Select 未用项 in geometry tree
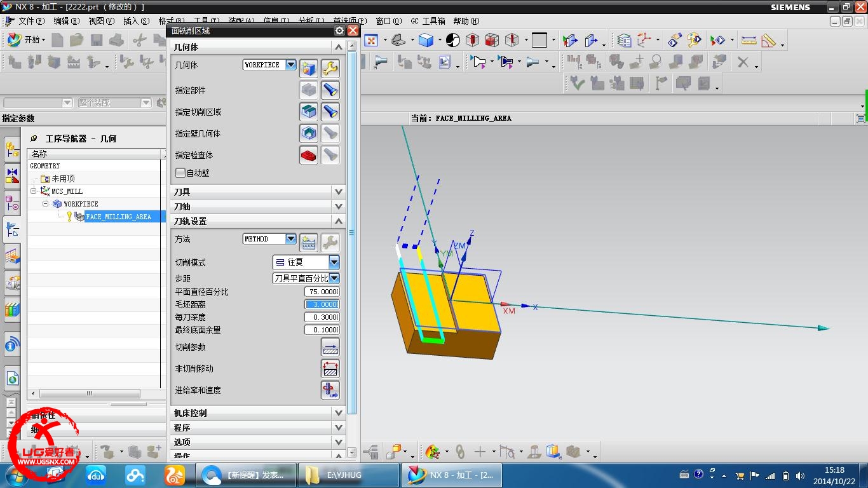Image resolution: width=868 pixels, height=488 pixels. [63, 179]
